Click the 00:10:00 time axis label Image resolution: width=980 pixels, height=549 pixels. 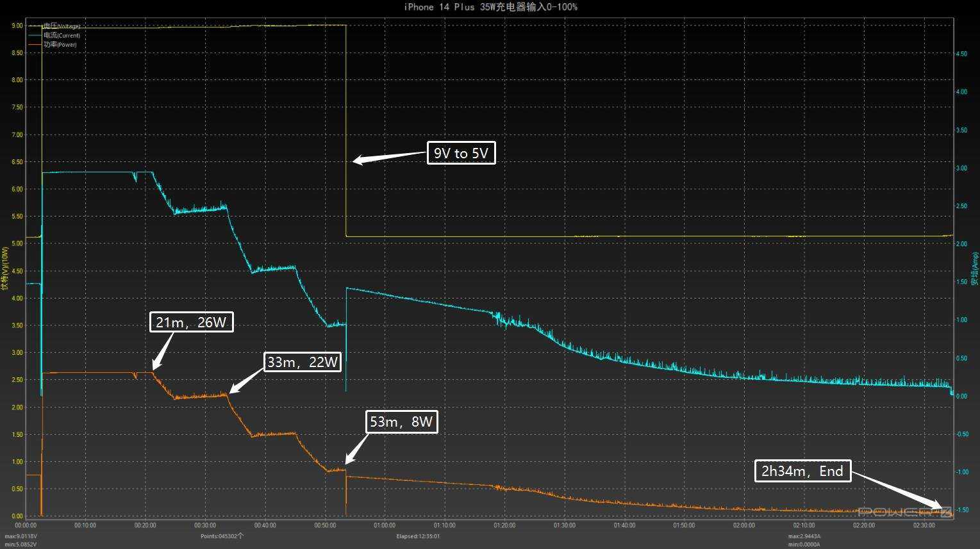pyautogui.click(x=85, y=525)
